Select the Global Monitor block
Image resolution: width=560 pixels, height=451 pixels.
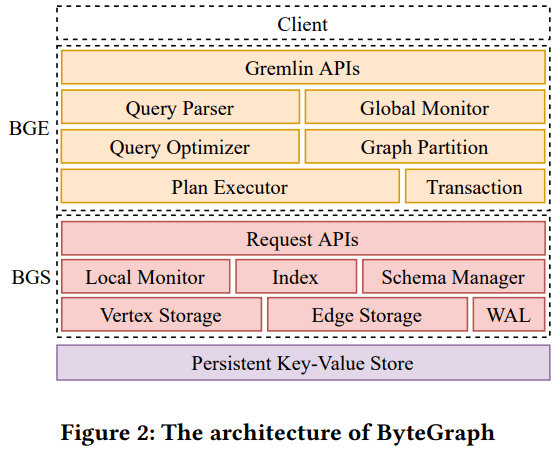pyautogui.click(x=425, y=107)
